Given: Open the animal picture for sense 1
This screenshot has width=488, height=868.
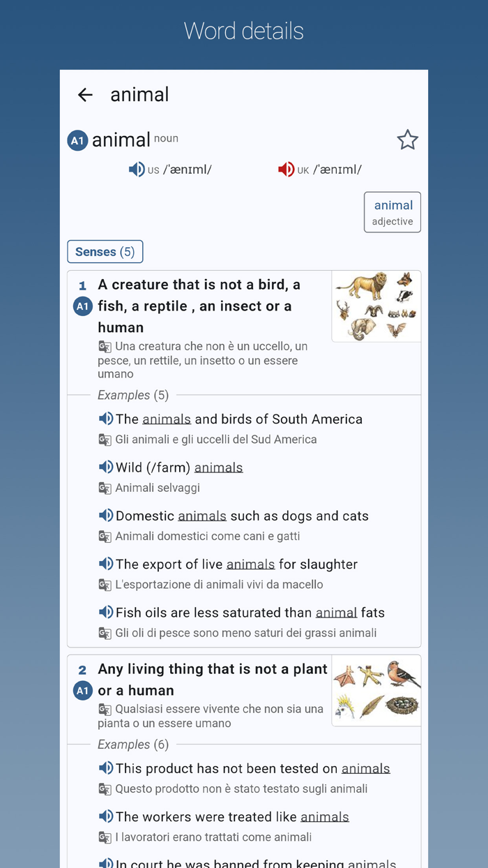Looking at the screenshot, I should click(376, 306).
